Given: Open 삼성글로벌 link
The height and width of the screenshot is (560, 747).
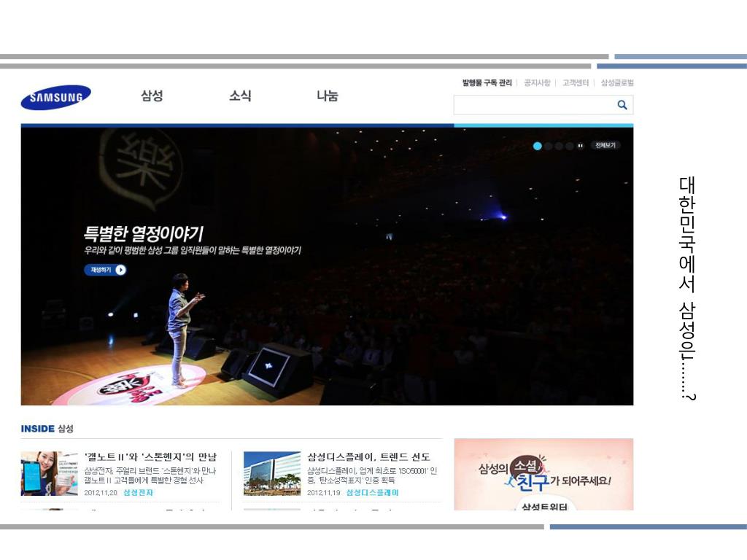Looking at the screenshot, I should pyautogui.click(x=617, y=83).
